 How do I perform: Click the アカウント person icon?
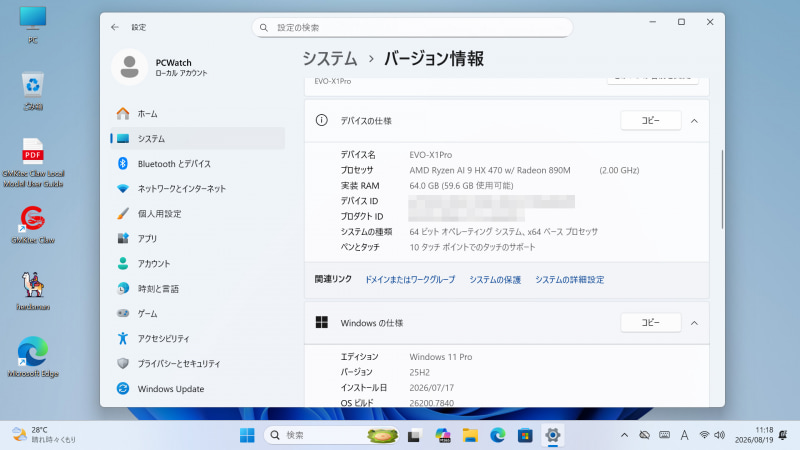pyautogui.click(x=123, y=263)
